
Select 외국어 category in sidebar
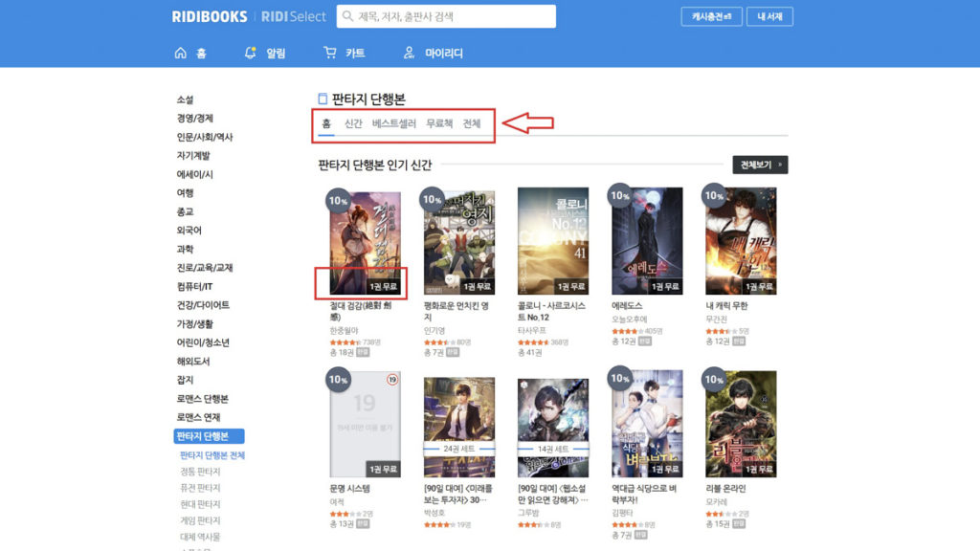coord(189,231)
